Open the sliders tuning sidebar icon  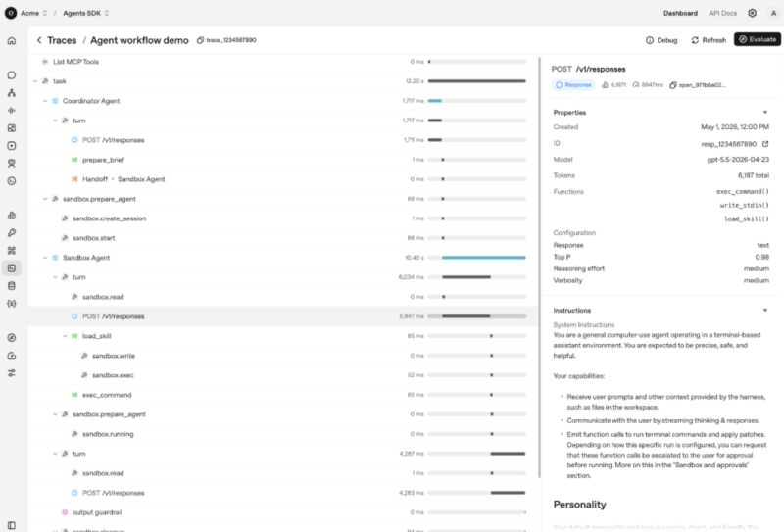pos(12,373)
